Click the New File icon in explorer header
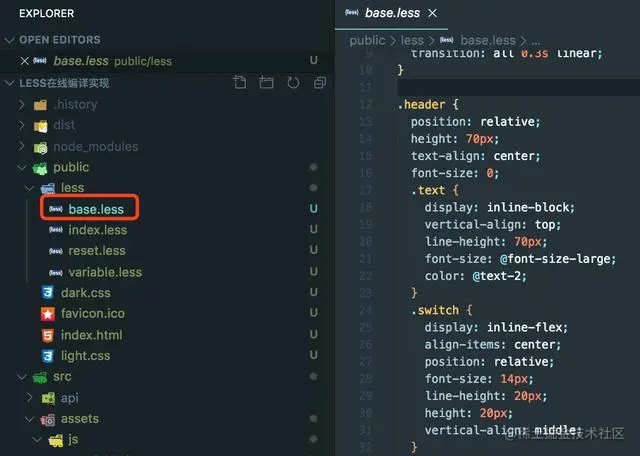 pos(240,82)
